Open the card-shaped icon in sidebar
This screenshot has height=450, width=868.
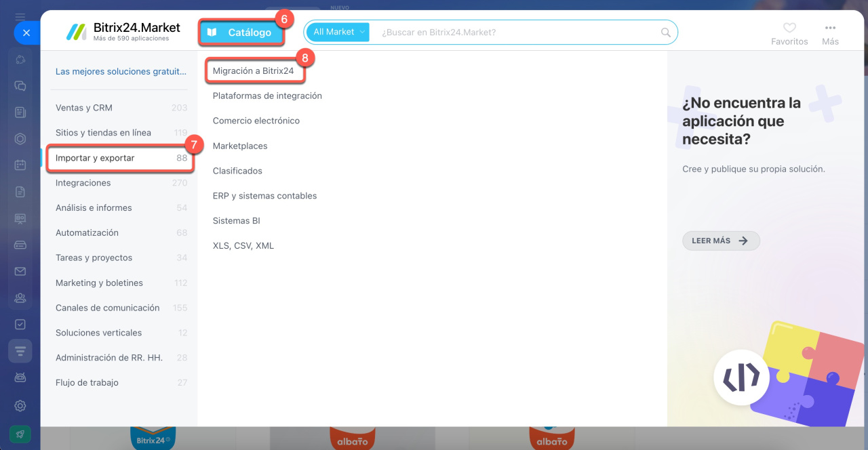(x=20, y=245)
